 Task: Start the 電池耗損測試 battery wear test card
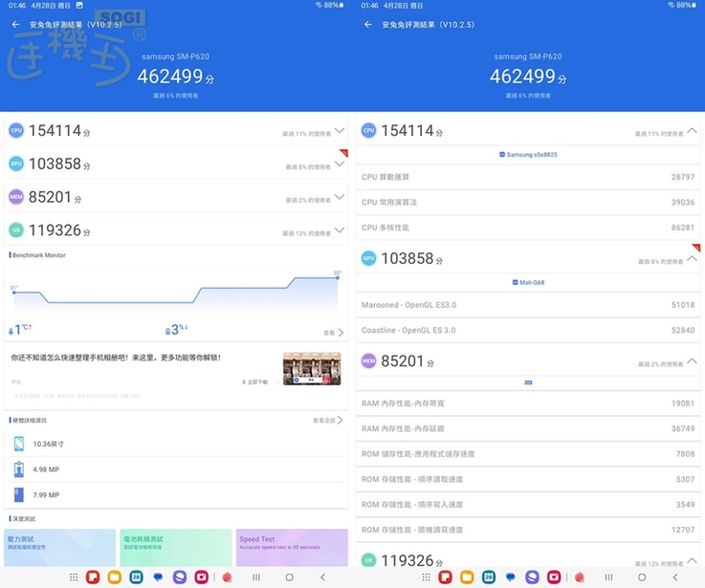click(176, 548)
